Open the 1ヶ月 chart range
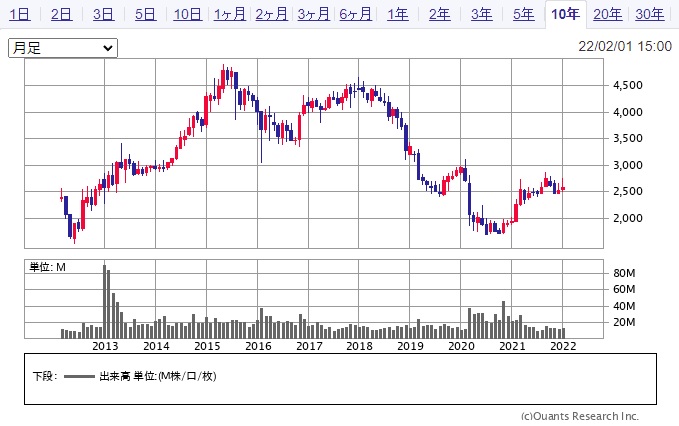 pyautogui.click(x=230, y=14)
